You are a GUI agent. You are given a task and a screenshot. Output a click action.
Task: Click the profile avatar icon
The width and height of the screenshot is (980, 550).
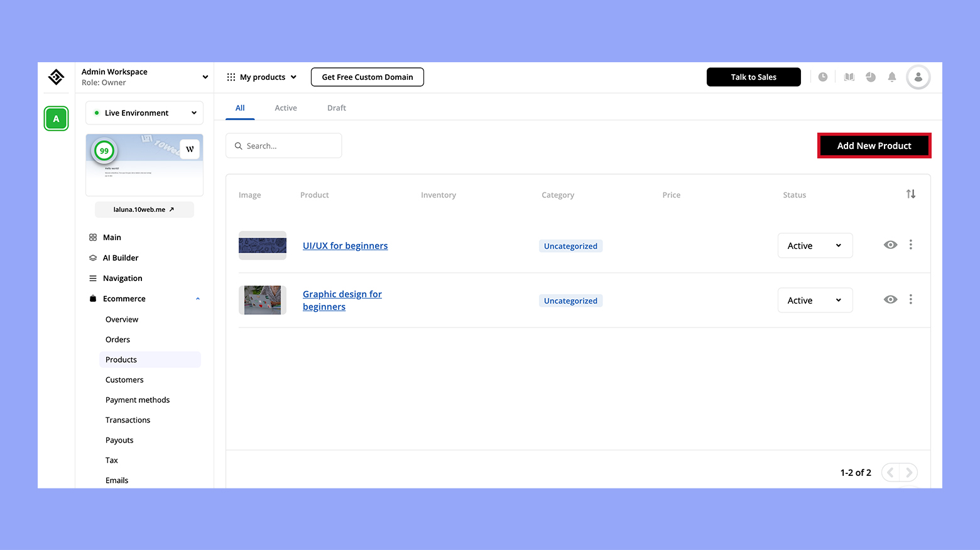[918, 77]
